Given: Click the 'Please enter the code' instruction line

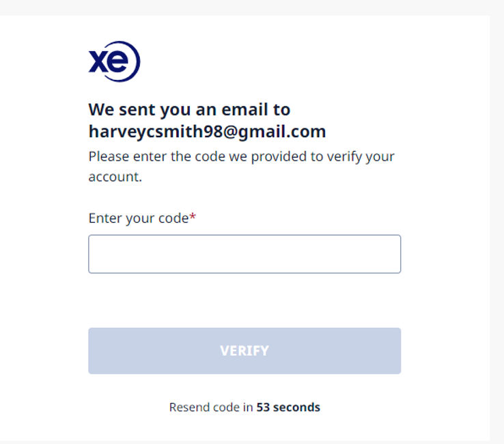Looking at the screenshot, I should pos(241,156).
